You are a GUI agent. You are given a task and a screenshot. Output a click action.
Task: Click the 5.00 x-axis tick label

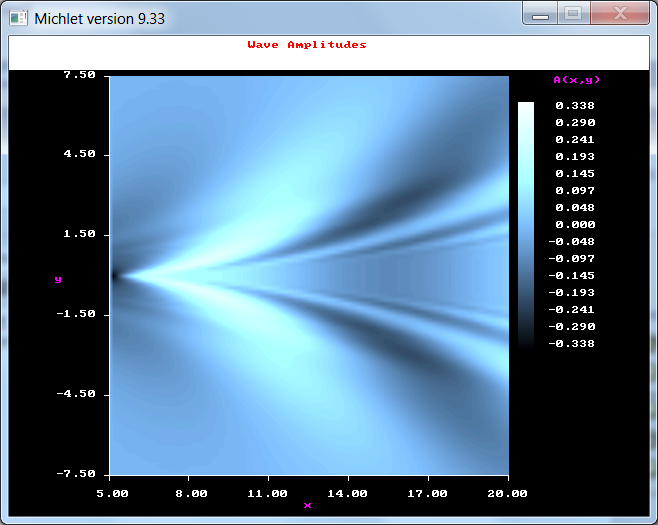pos(111,493)
